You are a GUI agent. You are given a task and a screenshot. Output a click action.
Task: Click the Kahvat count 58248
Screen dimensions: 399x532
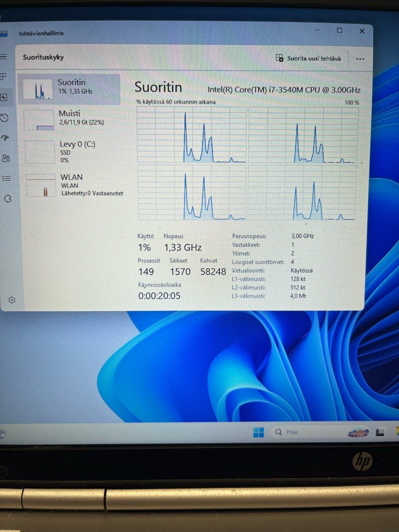point(213,271)
